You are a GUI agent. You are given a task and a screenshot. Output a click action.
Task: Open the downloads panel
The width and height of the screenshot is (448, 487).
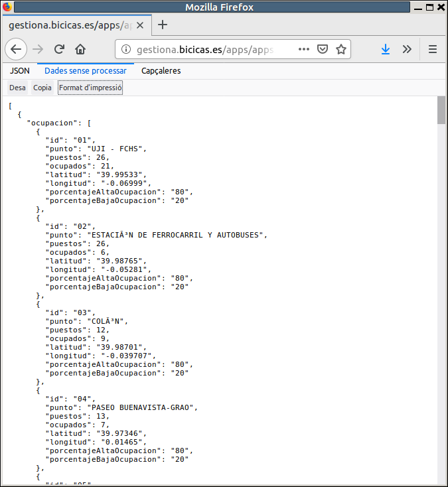386,49
